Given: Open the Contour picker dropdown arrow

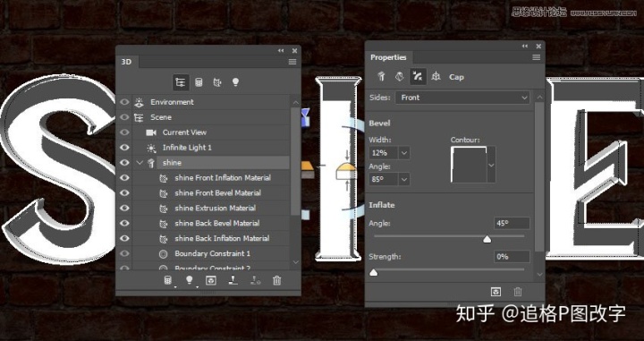Looking at the screenshot, I should [x=491, y=166].
